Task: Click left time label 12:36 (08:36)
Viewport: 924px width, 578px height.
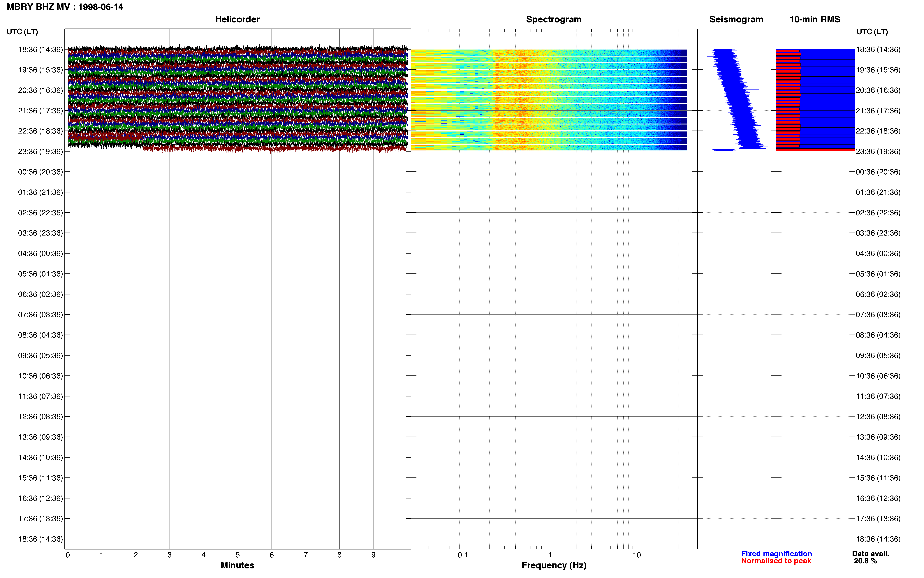Action: pyautogui.click(x=41, y=417)
